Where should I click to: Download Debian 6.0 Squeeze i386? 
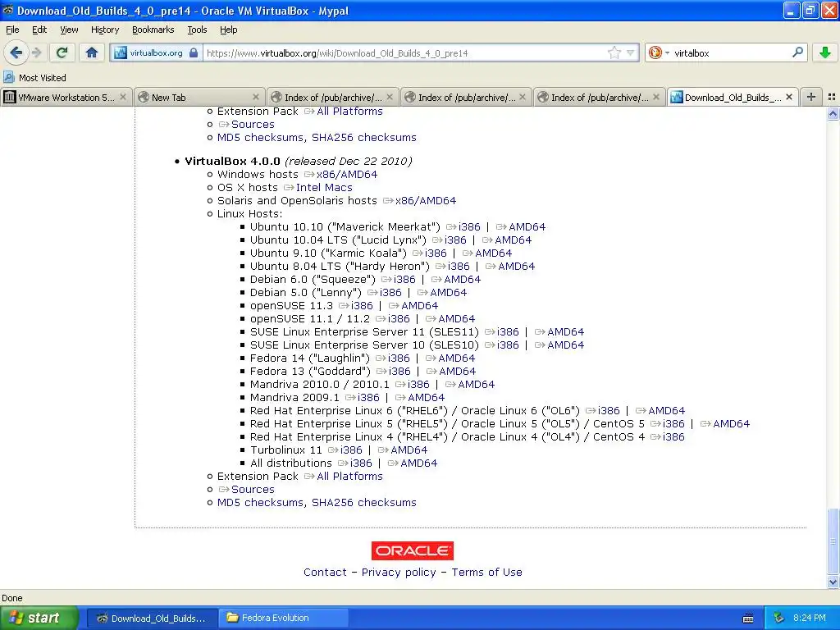point(404,279)
